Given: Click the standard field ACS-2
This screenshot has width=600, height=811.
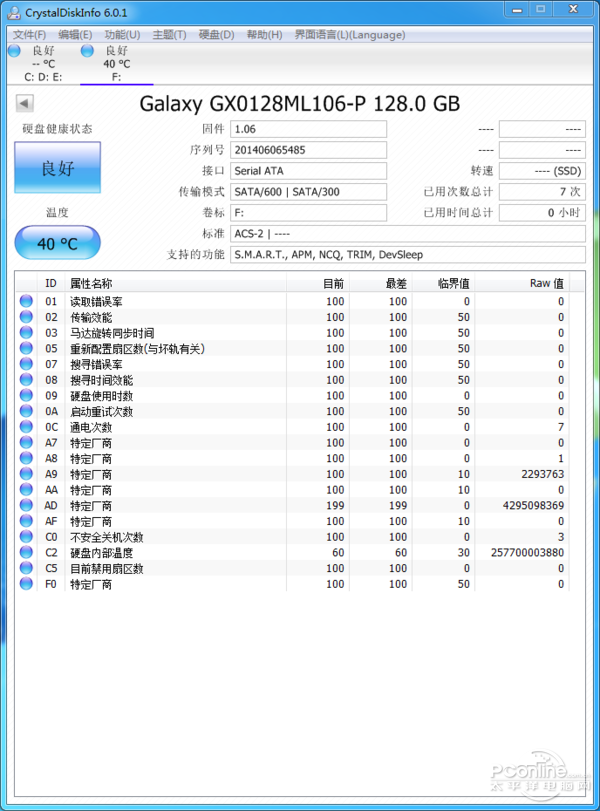Looking at the screenshot, I should [x=408, y=234].
